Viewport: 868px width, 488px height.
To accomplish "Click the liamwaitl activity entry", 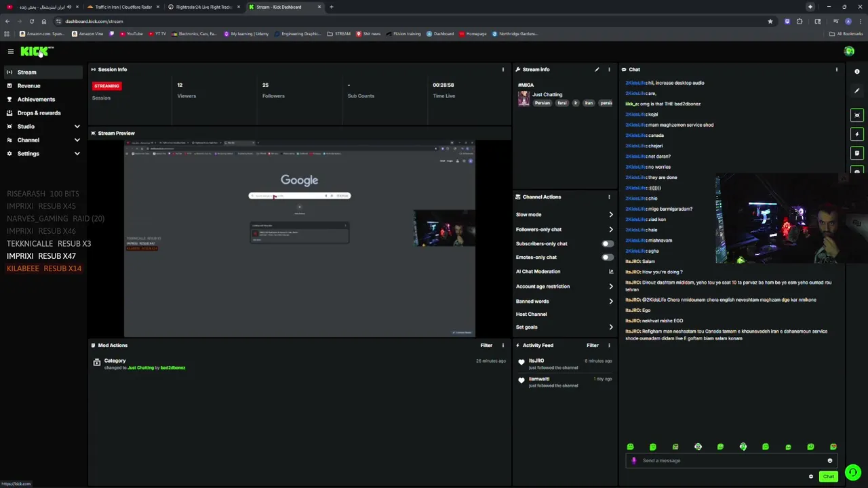I will (564, 382).
